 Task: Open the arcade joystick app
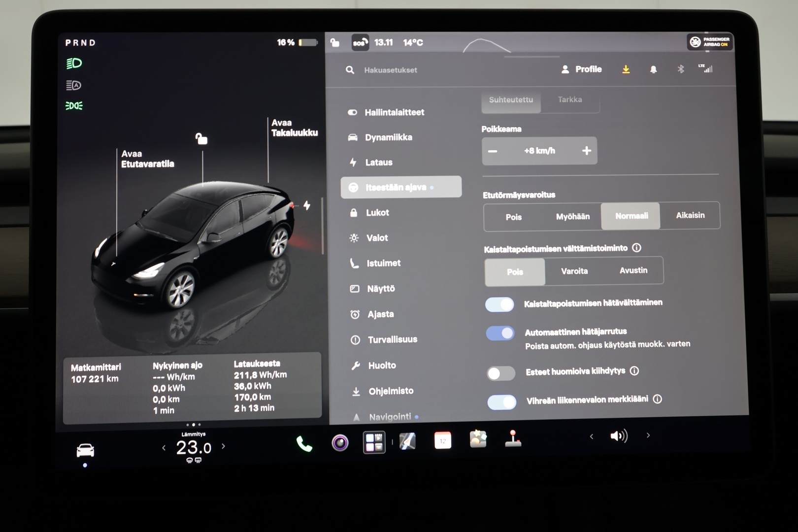point(513,438)
